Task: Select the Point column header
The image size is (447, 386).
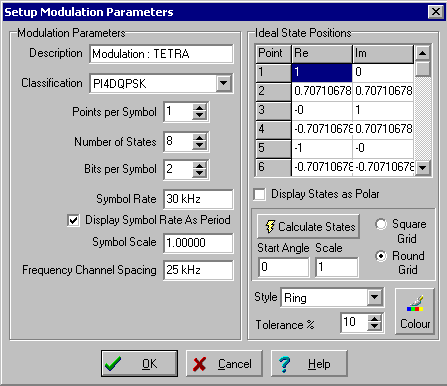Action: tap(273, 54)
